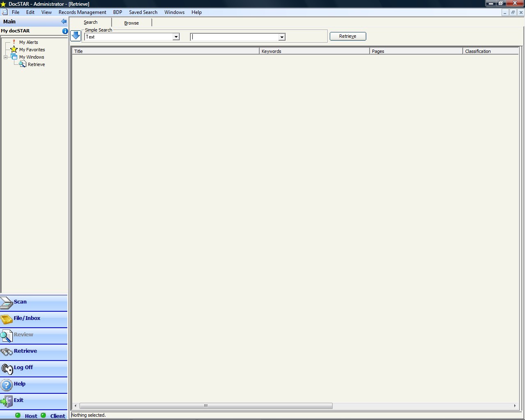This screenshot has width=525, height=420.
Task: Select the Scan sidebar button label
Action: click(20, 301)
